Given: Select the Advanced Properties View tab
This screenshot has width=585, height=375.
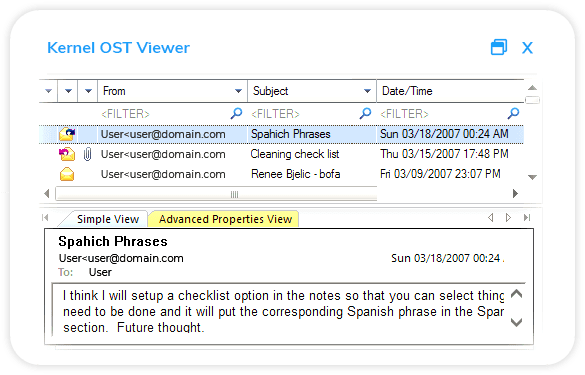Looking at the screenshot, I should click(225, 219).
